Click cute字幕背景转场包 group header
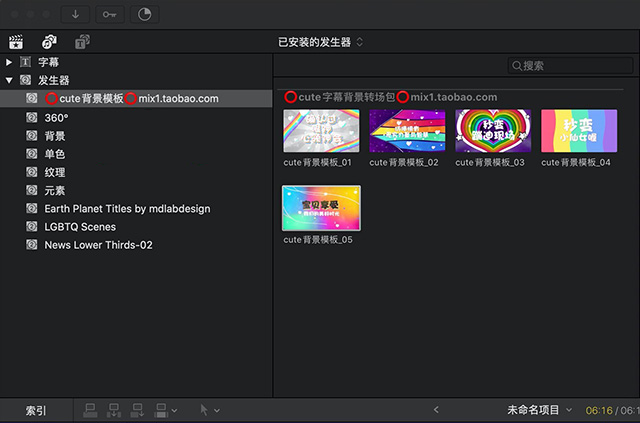Image resolution: width=640 pixels, height=423 pixels. coord(391,97)
